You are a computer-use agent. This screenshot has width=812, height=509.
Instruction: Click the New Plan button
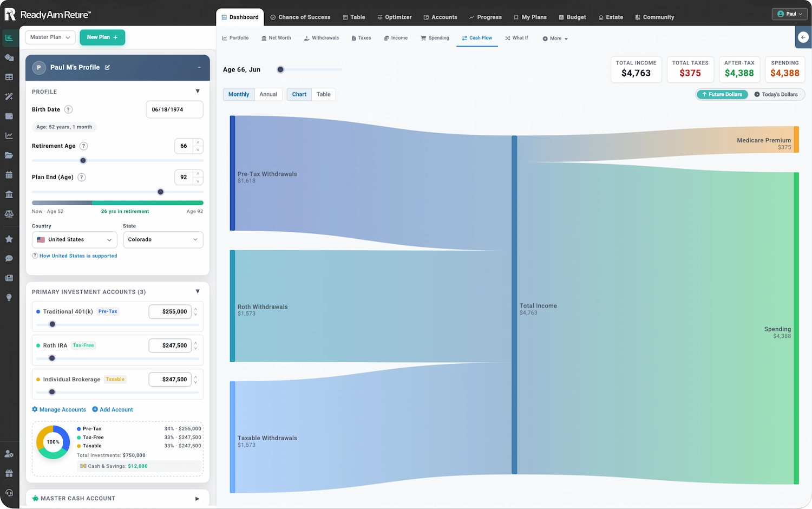tap(102, 37)
